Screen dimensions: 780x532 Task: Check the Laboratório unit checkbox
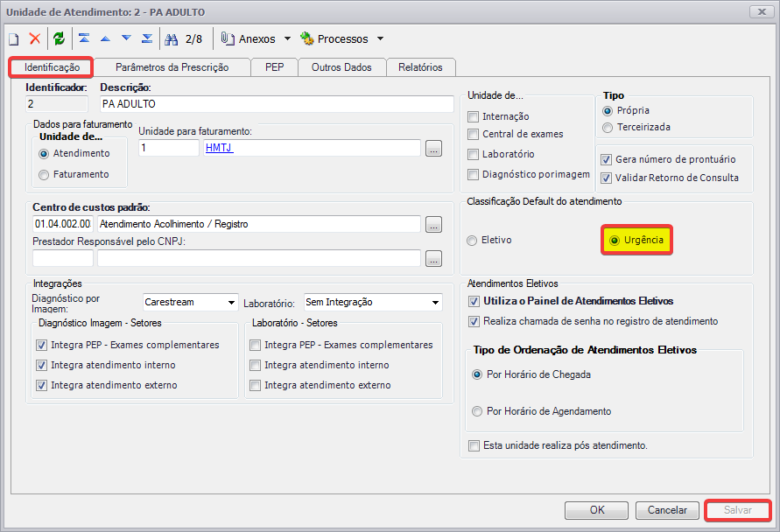(x=473, y=155)
